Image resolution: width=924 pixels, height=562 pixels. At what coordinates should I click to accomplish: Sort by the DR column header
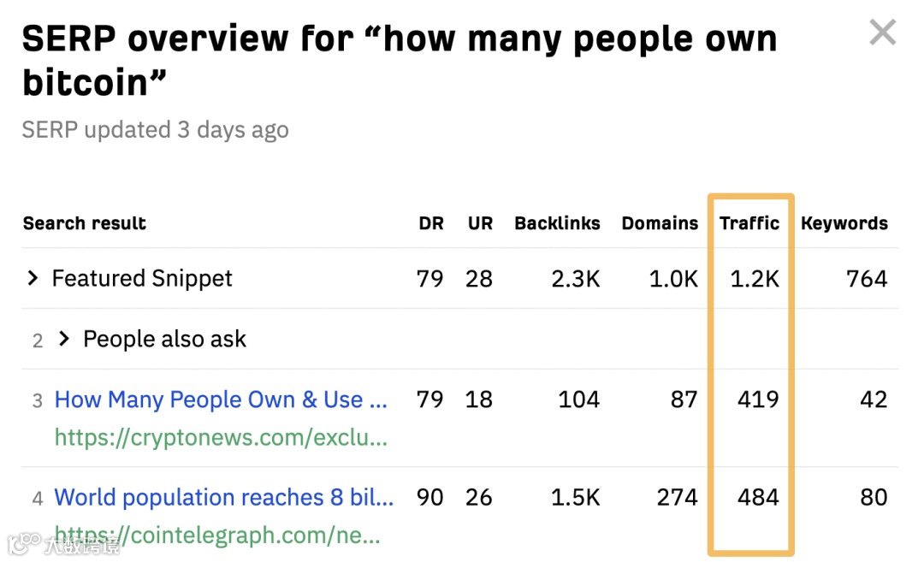pyautogui.click(x=431, y=223)
